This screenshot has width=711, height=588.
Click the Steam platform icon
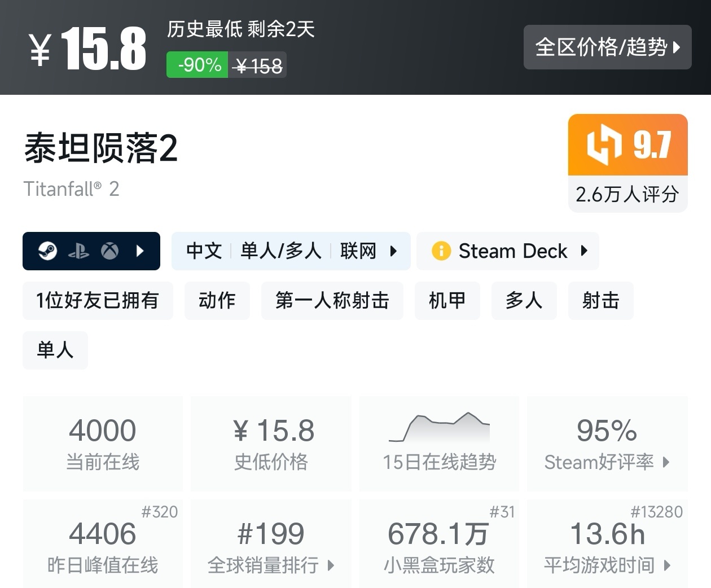tap(47, 251)
